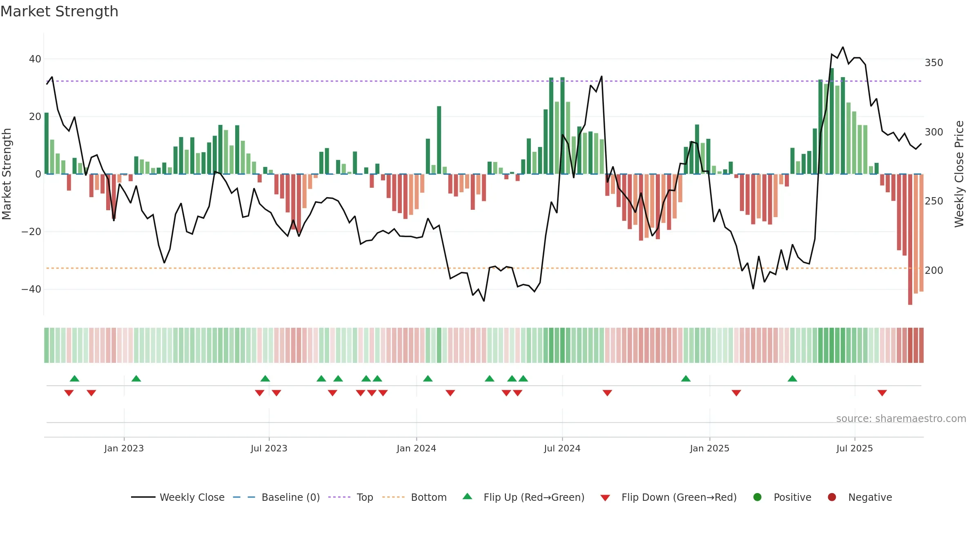Click the Weekly Close Price axis title
This screenshot has width=980, height=551.
click(x=959, y=174)
